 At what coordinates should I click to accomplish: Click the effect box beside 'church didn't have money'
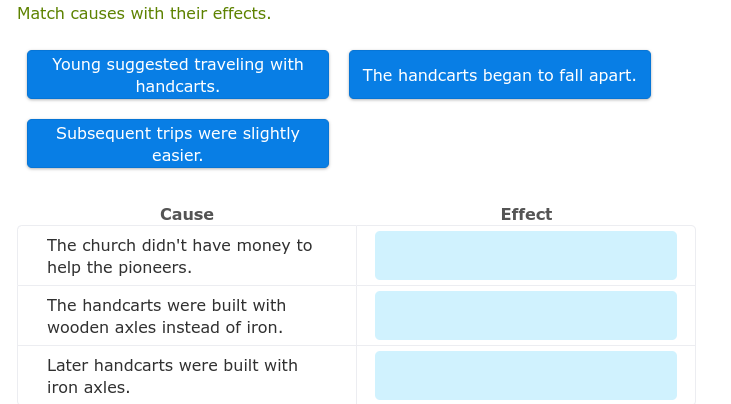(x=526, y=255)
